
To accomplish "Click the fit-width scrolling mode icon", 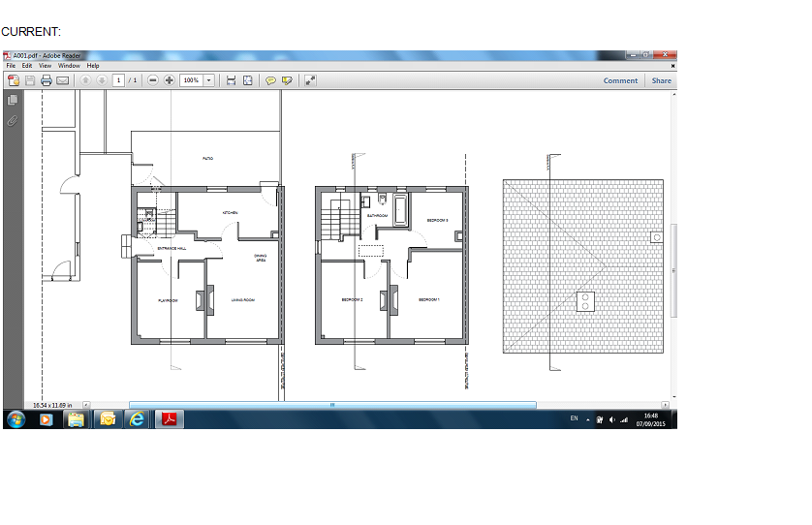I will pyautogui.click(x=231, y=80).
